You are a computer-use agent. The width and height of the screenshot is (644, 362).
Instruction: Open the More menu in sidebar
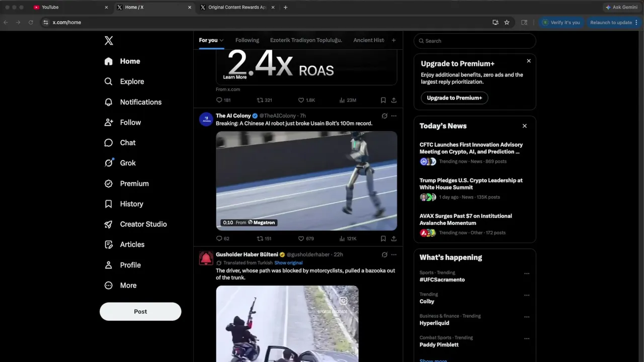(x=120, y=285)
